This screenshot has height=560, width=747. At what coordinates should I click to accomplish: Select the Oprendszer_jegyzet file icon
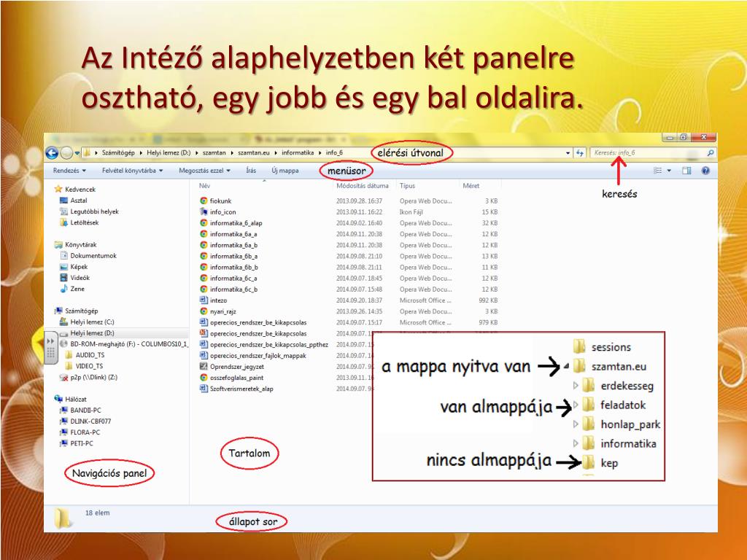(204, 366)
